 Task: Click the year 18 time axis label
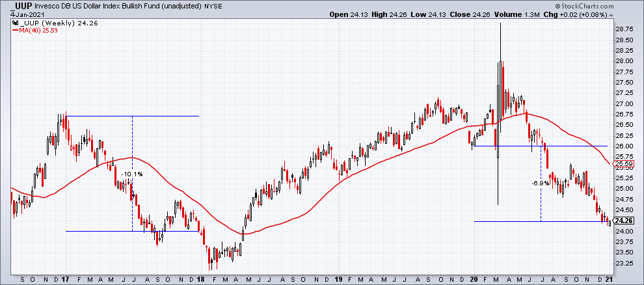(201, 279)
